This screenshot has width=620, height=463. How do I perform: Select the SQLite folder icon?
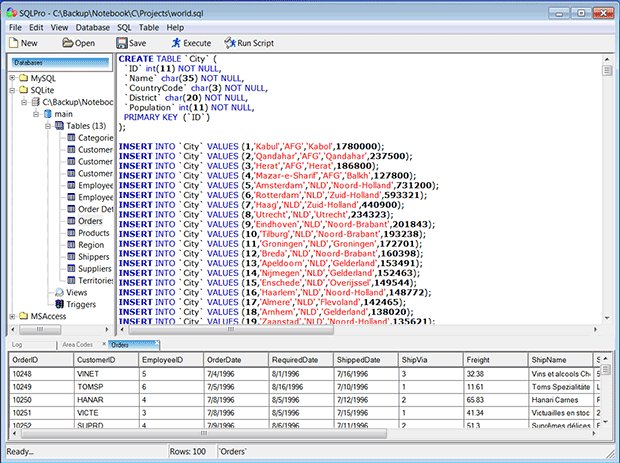point(24,90)
